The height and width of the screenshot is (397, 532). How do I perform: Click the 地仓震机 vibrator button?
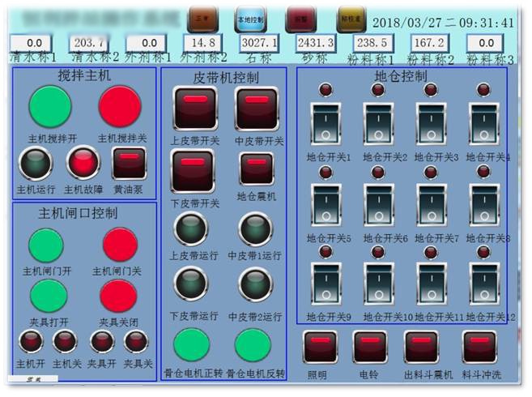256,169
